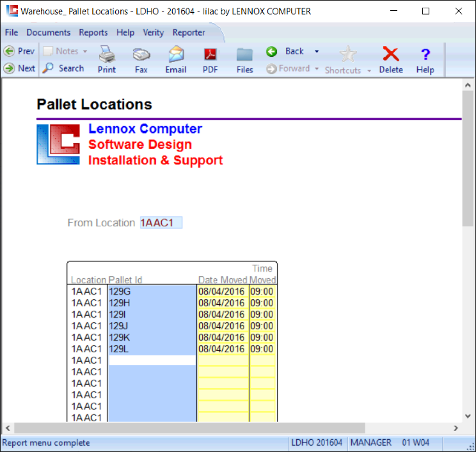
Task: Export report using the PDF icon
Action: pos(210,56)
